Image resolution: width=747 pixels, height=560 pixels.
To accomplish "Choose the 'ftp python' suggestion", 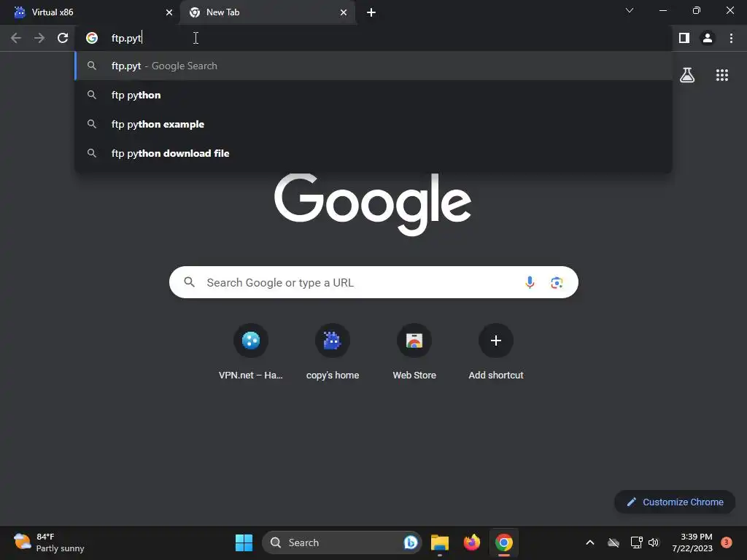I will click(373, 95).
